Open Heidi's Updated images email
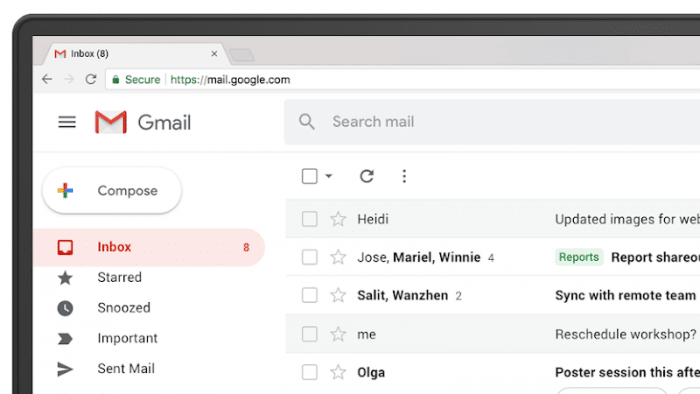This screenshot has height=394, width=700. click(x=627, y=219)
